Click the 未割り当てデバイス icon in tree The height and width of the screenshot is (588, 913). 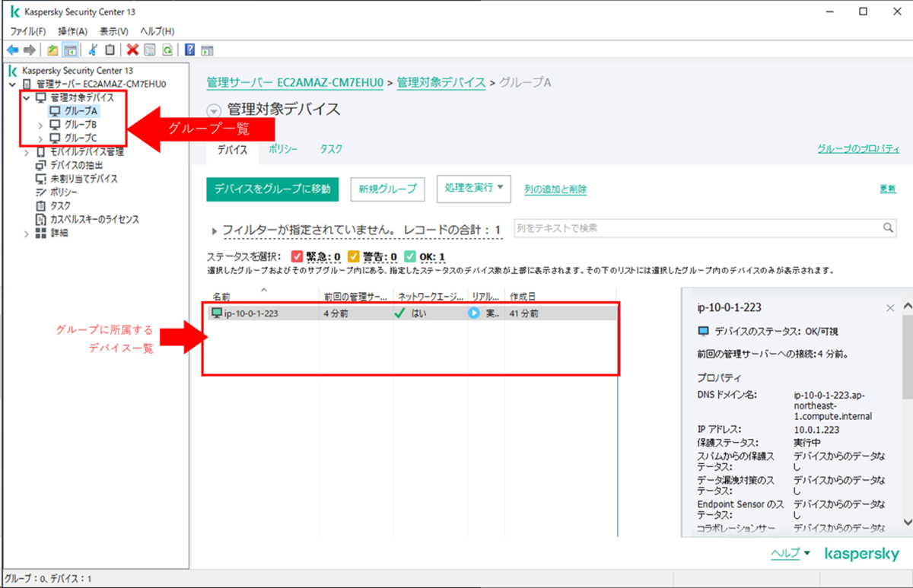[41, 179]
